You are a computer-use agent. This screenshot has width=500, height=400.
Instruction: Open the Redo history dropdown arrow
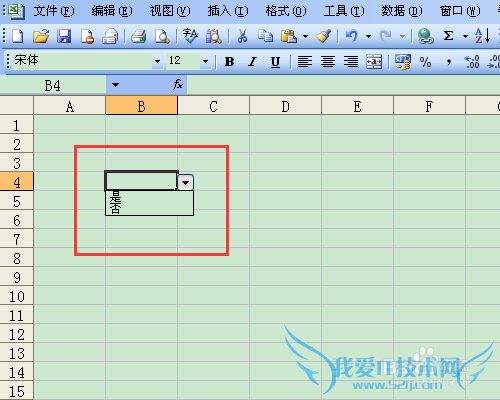point(403,36)
